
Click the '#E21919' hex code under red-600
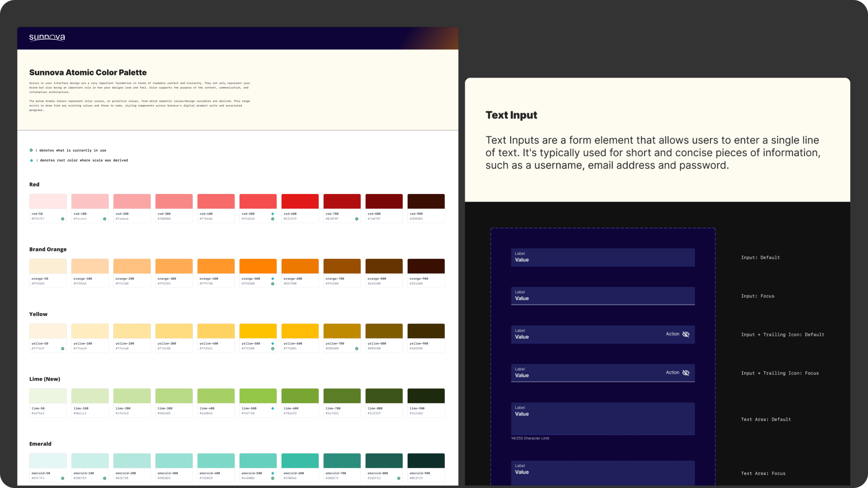click(290, 219)
